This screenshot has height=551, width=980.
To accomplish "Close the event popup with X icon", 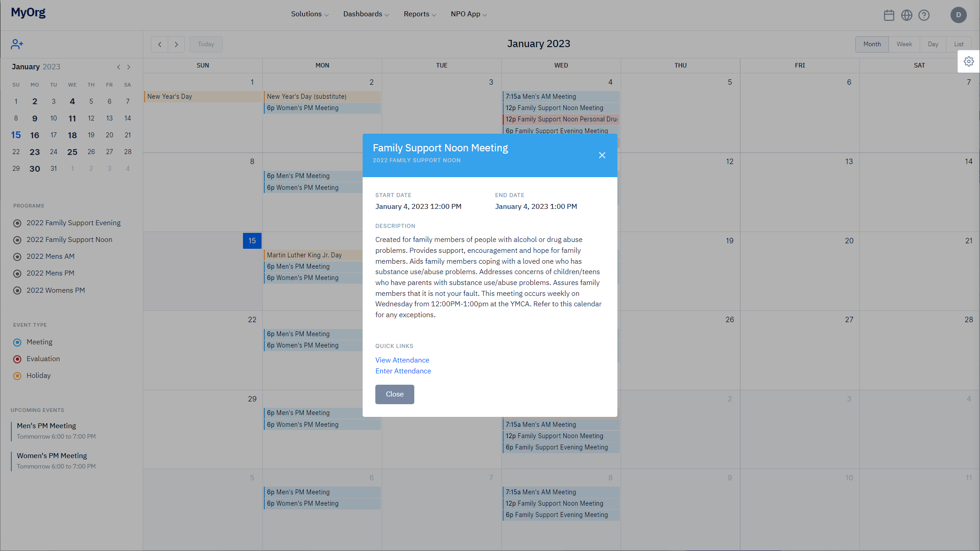I will tap(602, 155).
